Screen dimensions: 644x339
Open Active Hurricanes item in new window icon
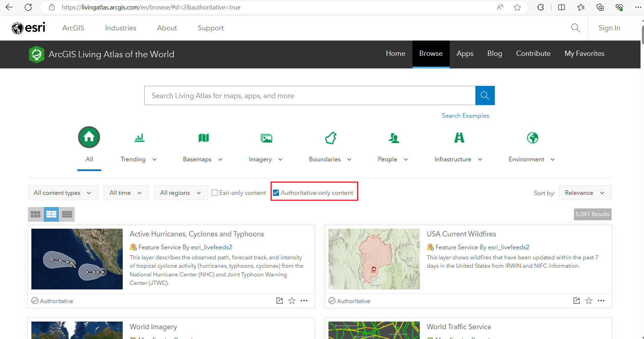pos(280,301)
